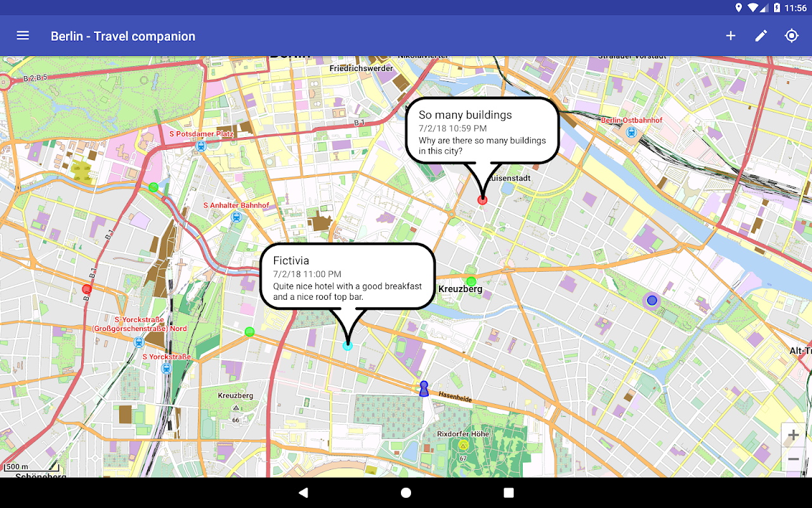Tap the S Yorckstraße station icon
The image size is (812, 508).
point(166,368)
